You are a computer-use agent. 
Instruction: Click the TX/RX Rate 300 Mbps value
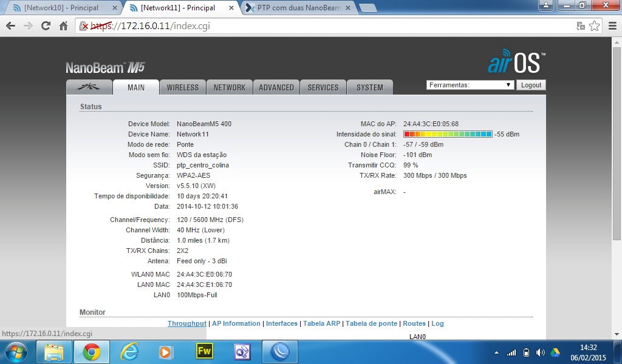click(435, 175)
